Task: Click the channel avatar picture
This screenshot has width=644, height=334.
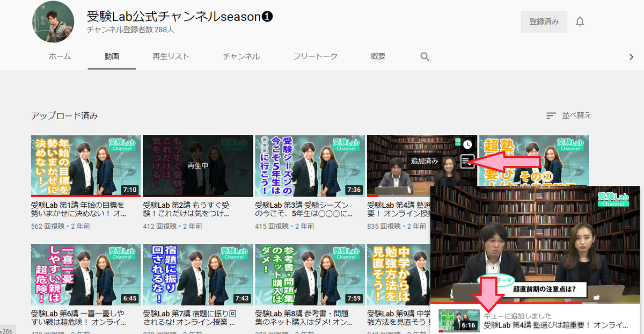Action: [52, 21]
